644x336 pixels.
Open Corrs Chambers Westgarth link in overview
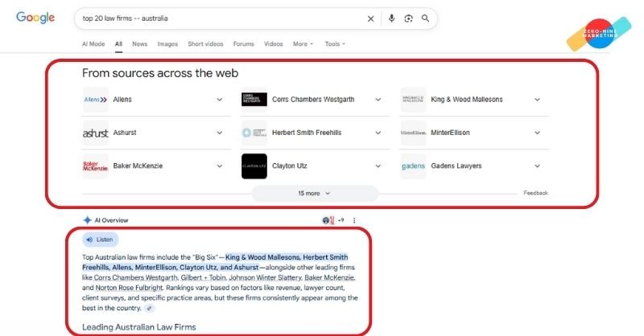(136, 278)
